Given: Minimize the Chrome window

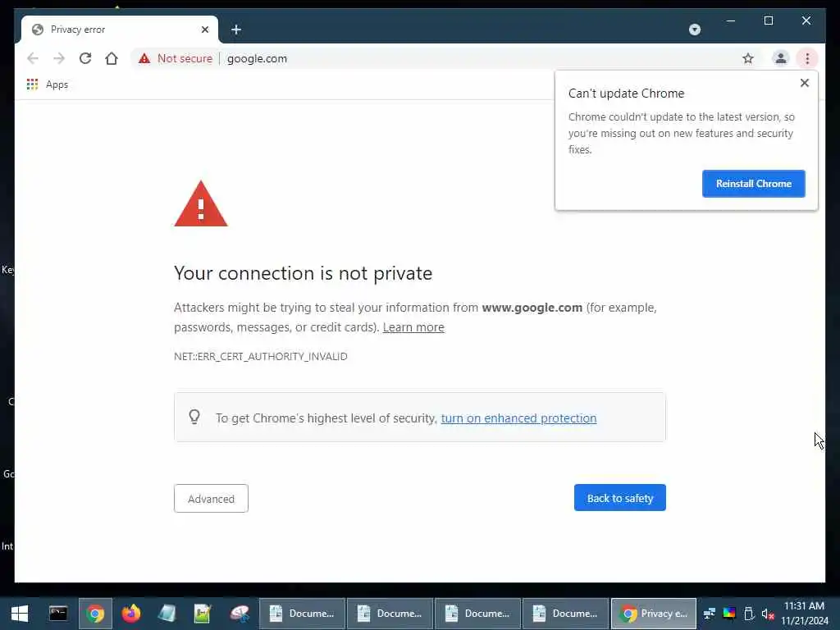Looking at the screenshot, I should (x=731, y=21).
